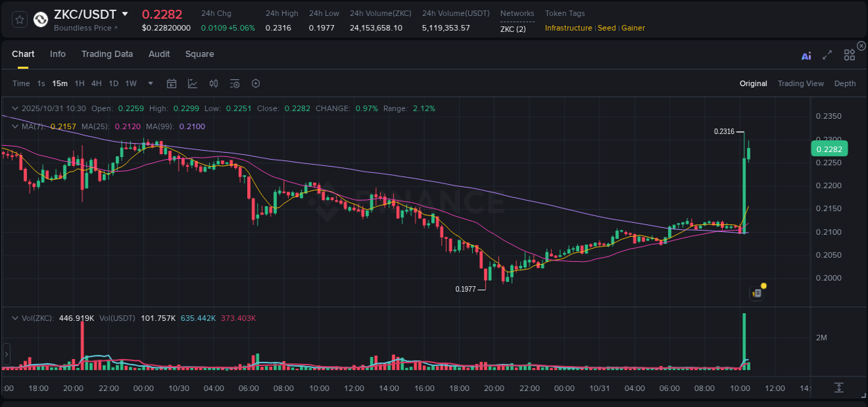
Task: Select the line chart style icon
Action: tap(192, 83)
